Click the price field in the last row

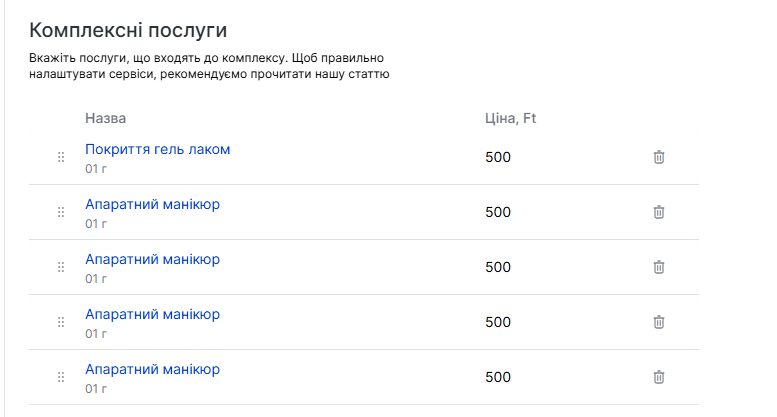click(498, 377)
